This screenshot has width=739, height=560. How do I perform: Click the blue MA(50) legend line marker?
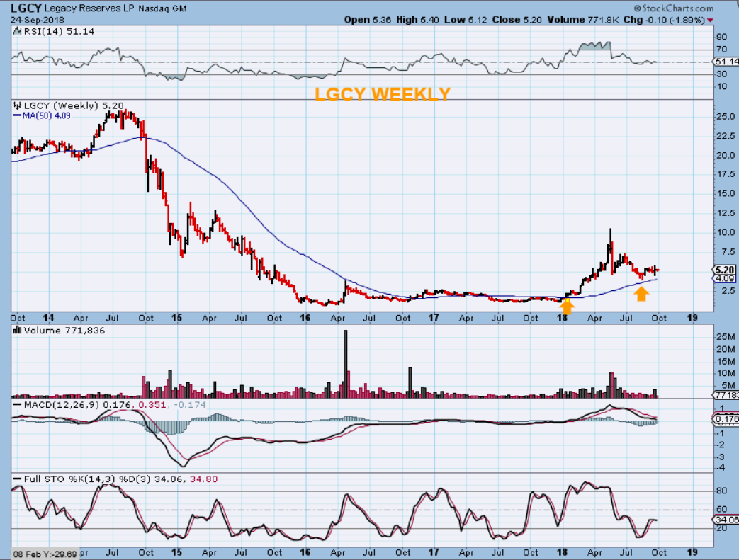click(x=17, y=115)
